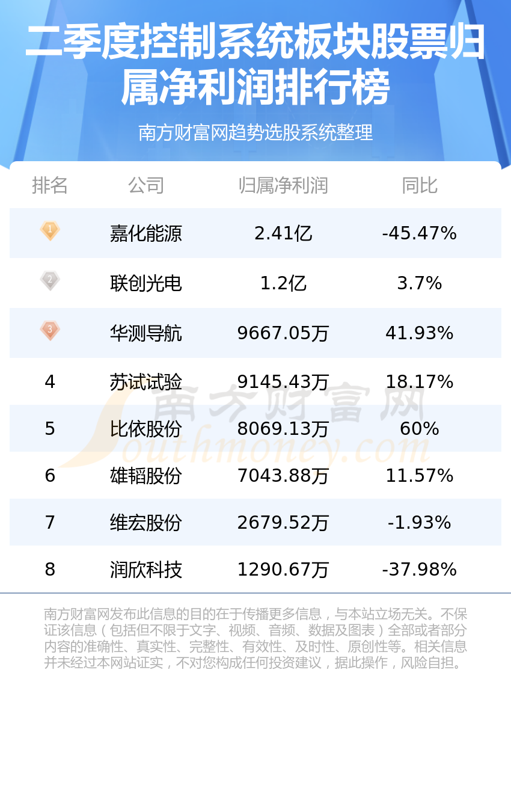Open company 联创光电
This screenshot has width=511, height=812.
(x=146, y=283)
